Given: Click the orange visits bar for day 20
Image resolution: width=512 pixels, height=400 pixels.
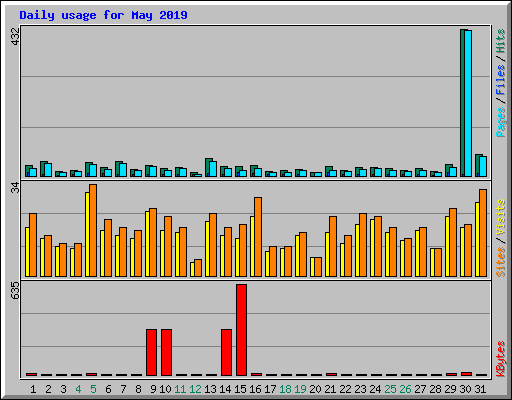Looking at the screenshot, I should point(318,267).
